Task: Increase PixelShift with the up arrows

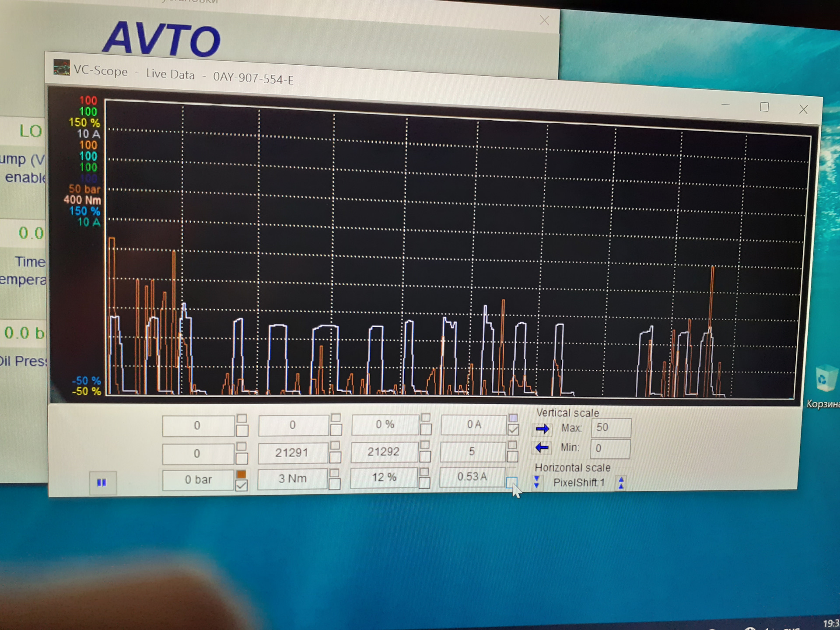Action: coord(621,483)
